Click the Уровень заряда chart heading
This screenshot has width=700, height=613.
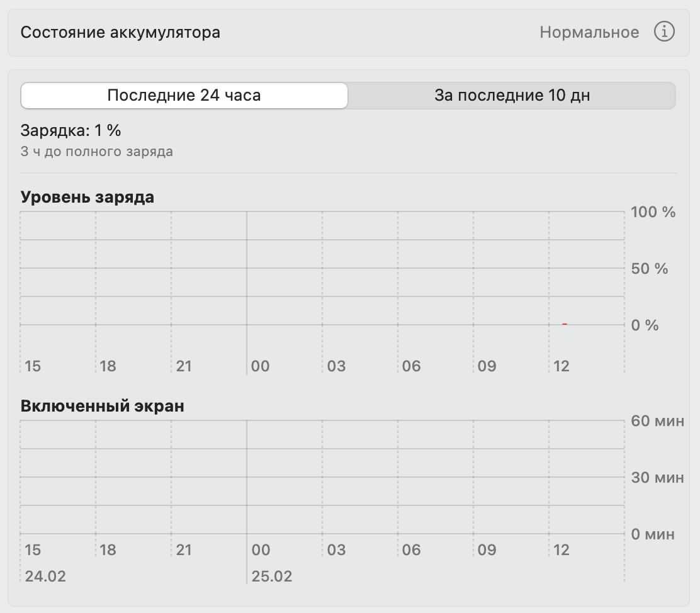[87, 197]
